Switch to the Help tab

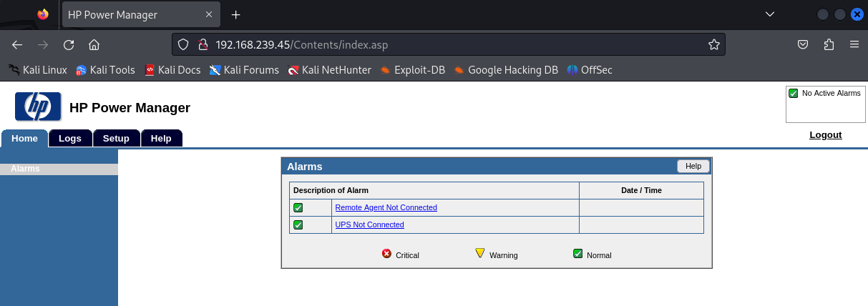coord(161,138)
